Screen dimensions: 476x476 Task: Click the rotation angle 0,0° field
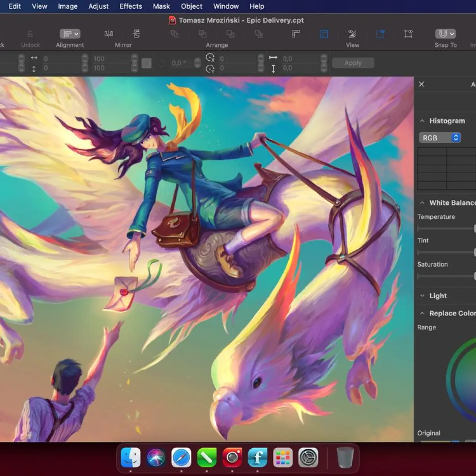click(x=181, y=63)
